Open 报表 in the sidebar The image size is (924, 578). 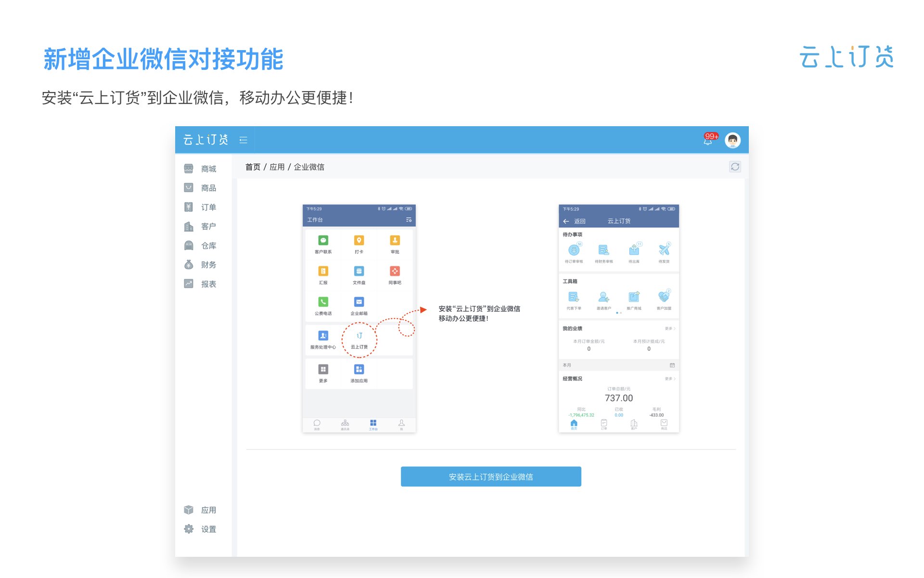(x=201, y=284)
